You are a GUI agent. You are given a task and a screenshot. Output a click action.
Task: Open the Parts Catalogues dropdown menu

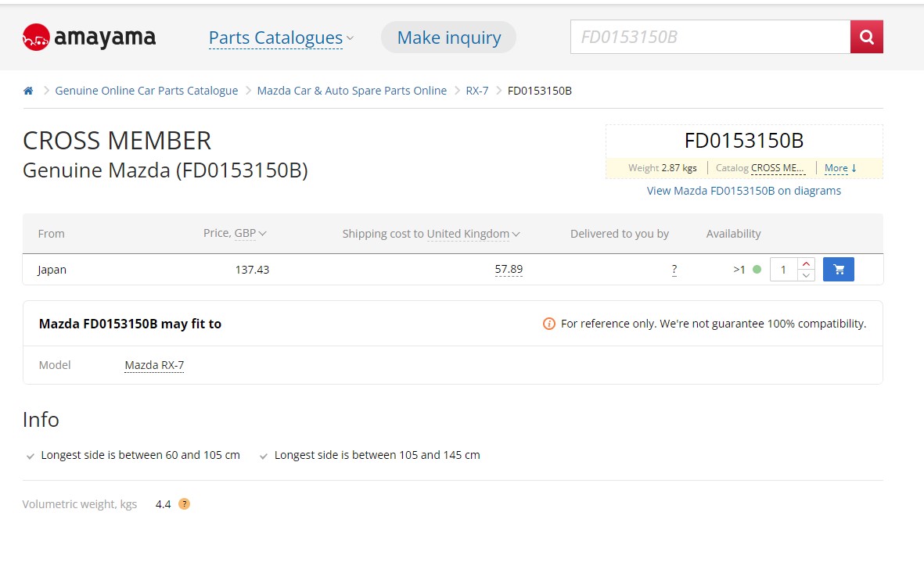[281, 38]
